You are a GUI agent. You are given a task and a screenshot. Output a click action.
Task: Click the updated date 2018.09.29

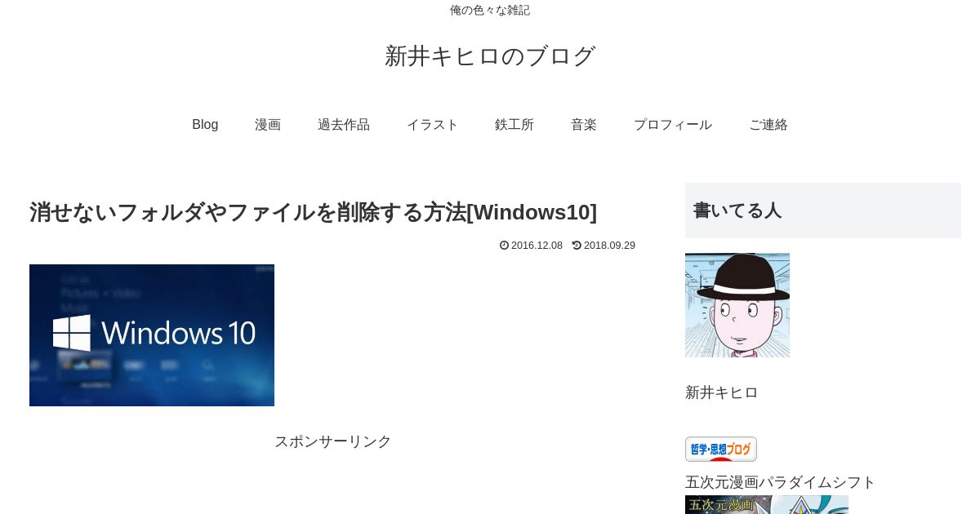pyautogui.click(x=609, y=246)
